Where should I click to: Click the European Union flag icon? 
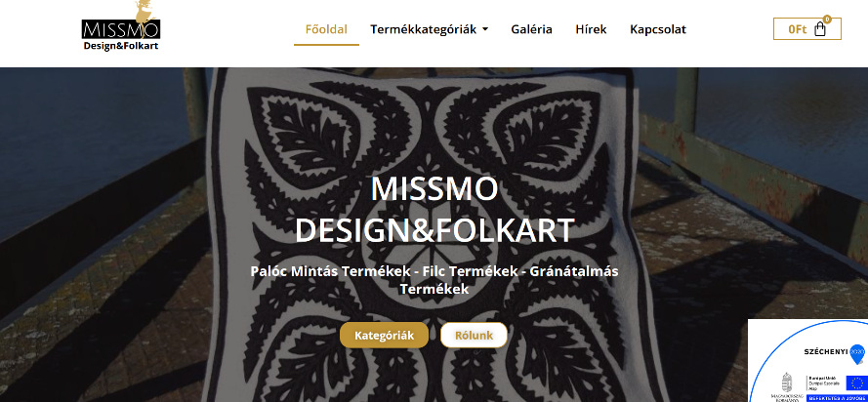pos(856,383)
